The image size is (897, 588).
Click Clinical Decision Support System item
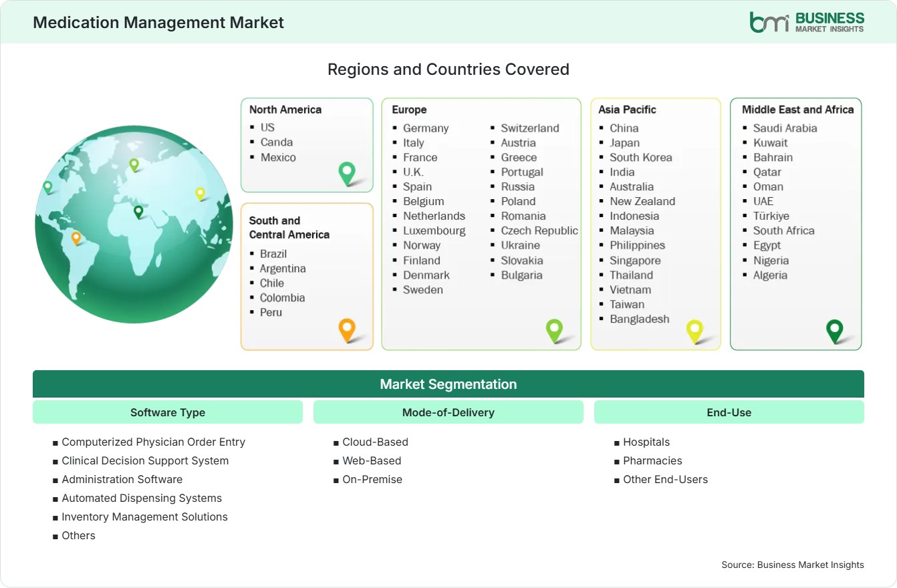tap(145, 460)
